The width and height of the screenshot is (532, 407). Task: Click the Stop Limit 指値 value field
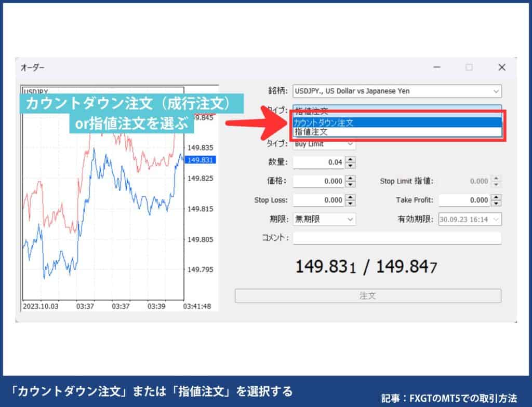click(465, 181)
